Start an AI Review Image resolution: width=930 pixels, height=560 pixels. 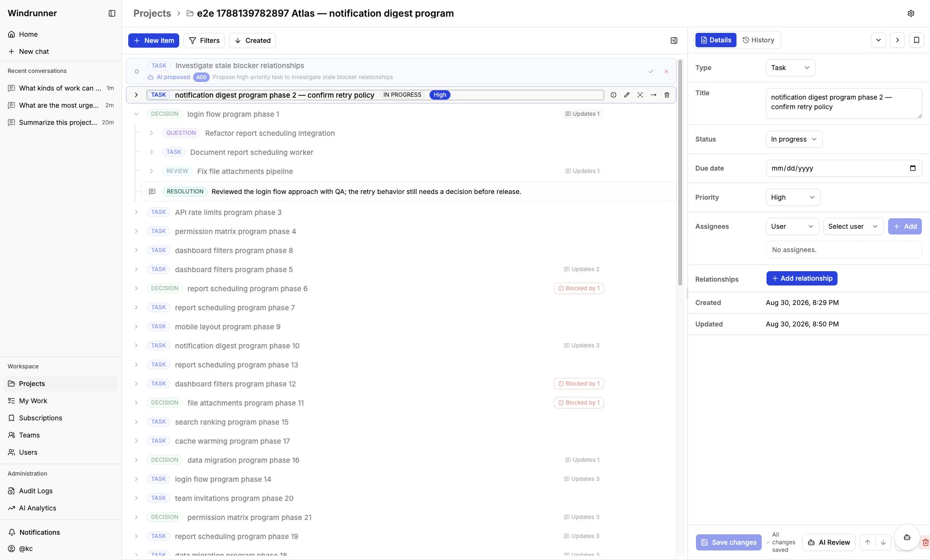pos(829,542)
